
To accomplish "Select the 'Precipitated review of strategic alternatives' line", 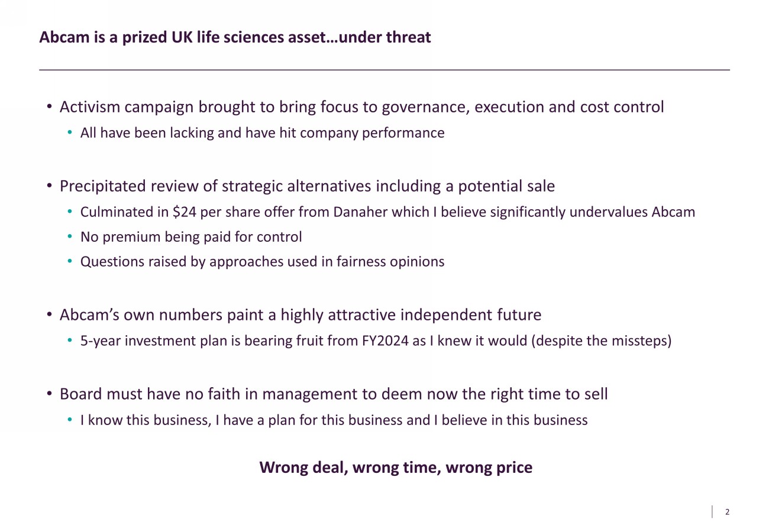I will 307,186.
